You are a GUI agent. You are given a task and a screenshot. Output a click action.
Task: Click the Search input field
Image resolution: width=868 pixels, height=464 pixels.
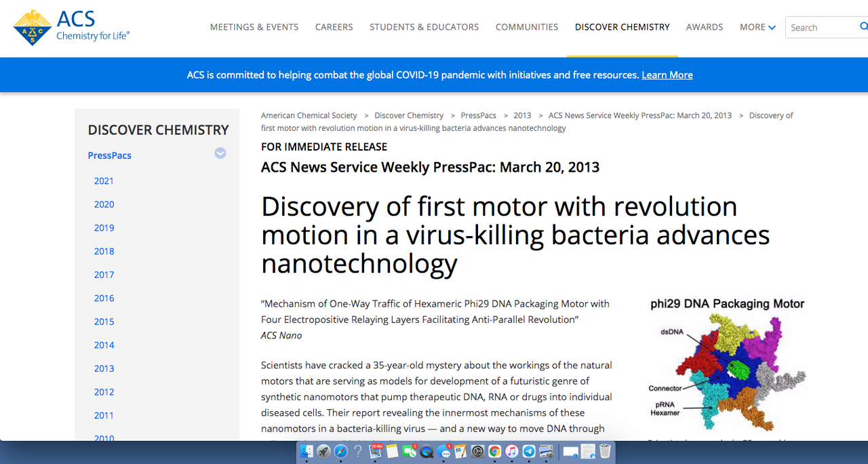point(822,27)
